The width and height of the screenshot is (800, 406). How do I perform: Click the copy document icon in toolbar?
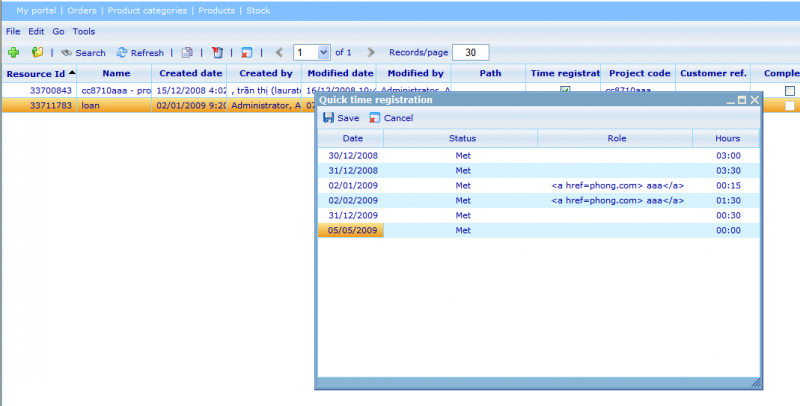(x=187, y=52)
